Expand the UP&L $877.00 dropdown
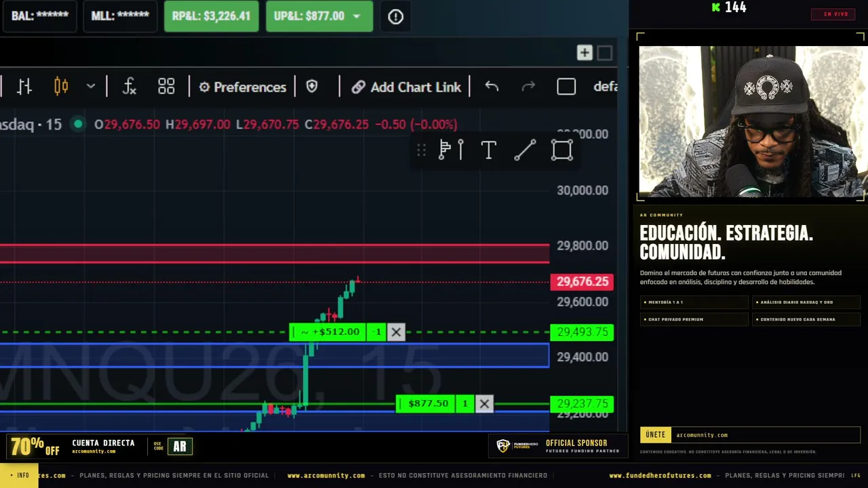Image resolution: width=868 pixels, height=488 pixels. 357,16
